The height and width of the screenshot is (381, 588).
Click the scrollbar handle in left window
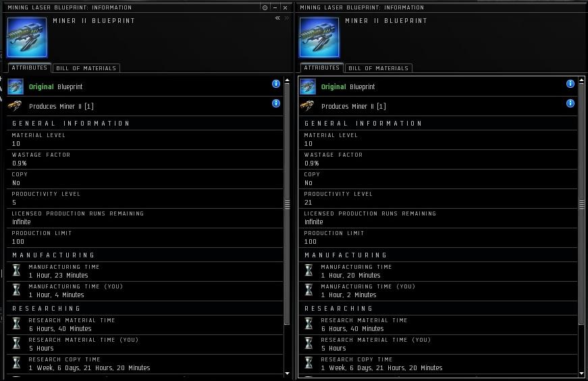[x=288, y=204]
